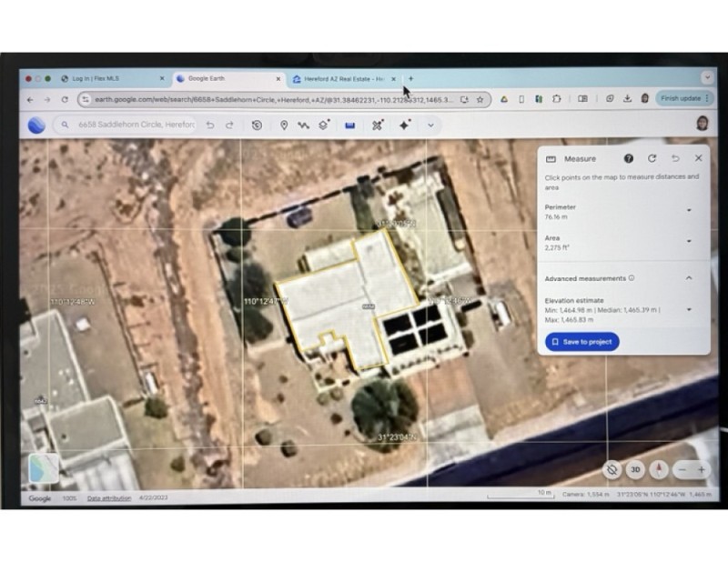This screenshot has height=562, width=728.
Task: Expand the Area measurement dropdown
Action: (689, 240)
